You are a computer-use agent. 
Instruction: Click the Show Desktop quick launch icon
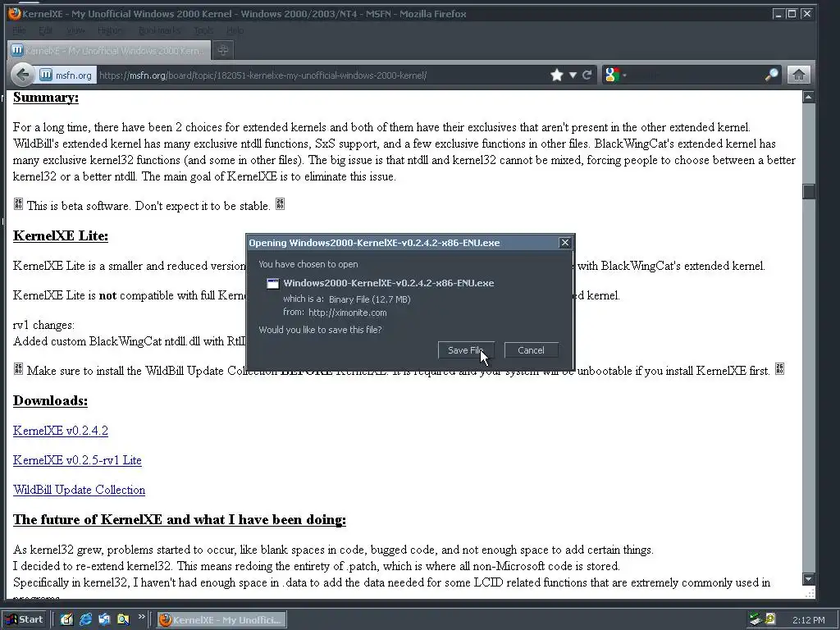pyautogui.click(x=66, y=619)
